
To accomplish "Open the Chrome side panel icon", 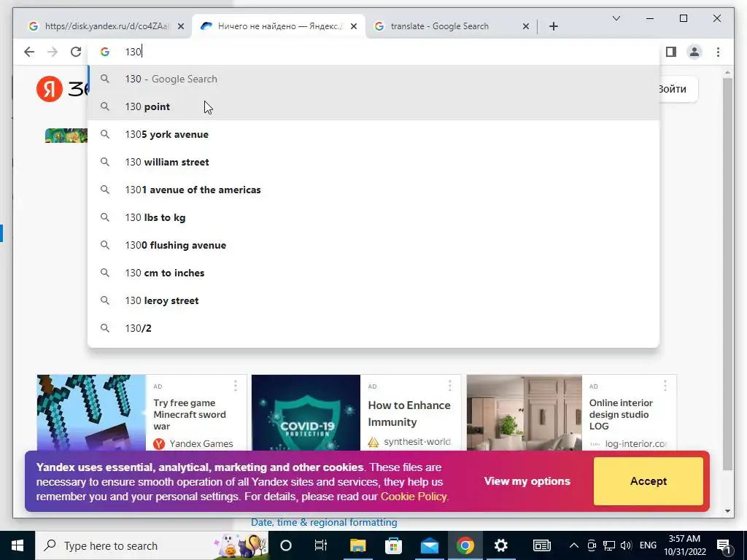I will pos(671,52).
